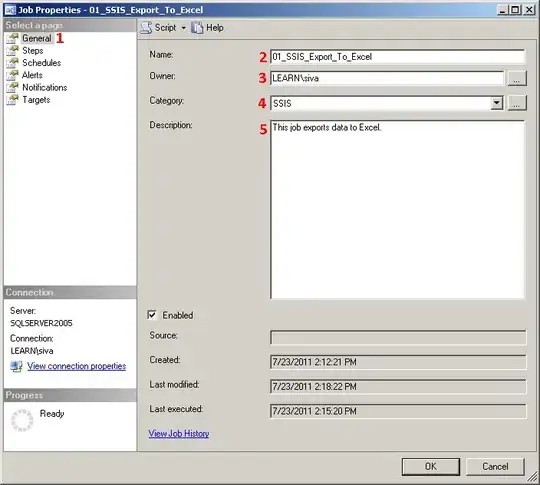
Task: Click OK to save job properties
Action: [x=430, y=466]
